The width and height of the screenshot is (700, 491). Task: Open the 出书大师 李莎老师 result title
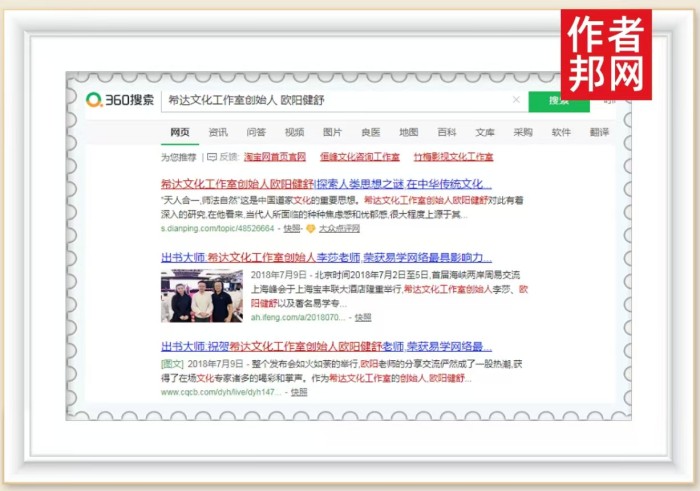(326, 257)
